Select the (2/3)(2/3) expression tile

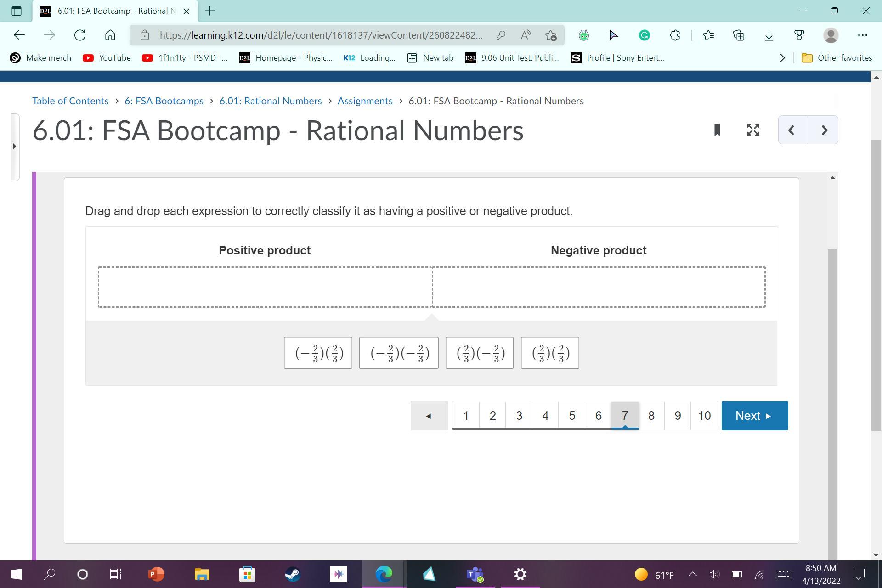click(x=550, y=353)
